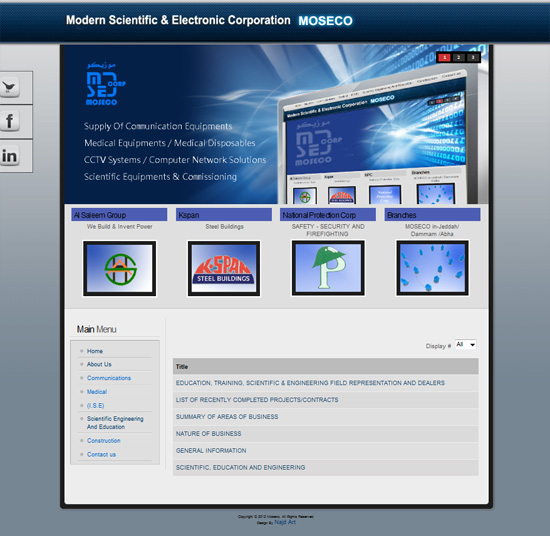Open the Twitter bird social icon

(x=10, y=88)
